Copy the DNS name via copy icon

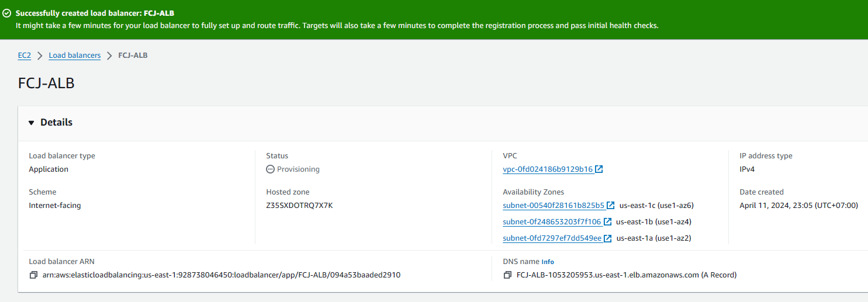coord(507,275)
